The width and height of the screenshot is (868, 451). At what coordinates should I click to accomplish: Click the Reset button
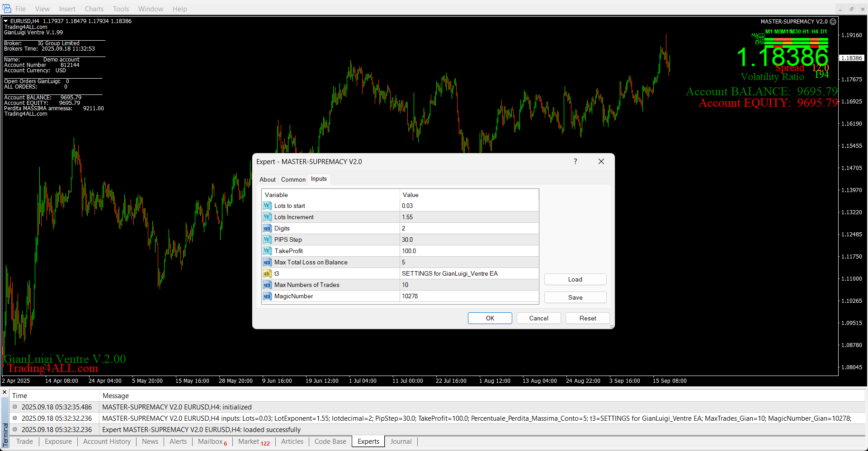587,318
